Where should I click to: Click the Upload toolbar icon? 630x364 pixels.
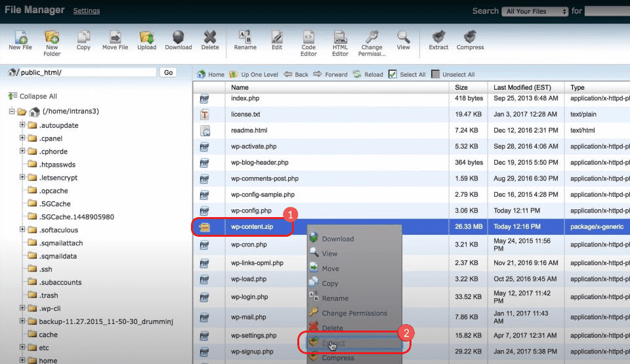click(x=147, y=39)
